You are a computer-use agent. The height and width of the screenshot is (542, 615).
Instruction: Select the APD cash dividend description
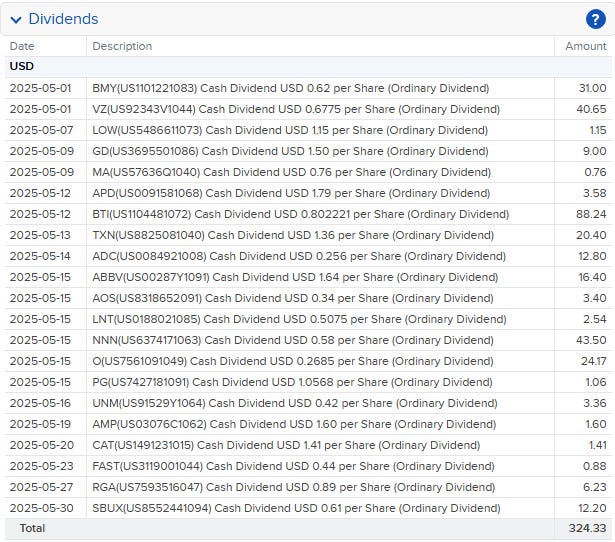click(x=291, y=193)
